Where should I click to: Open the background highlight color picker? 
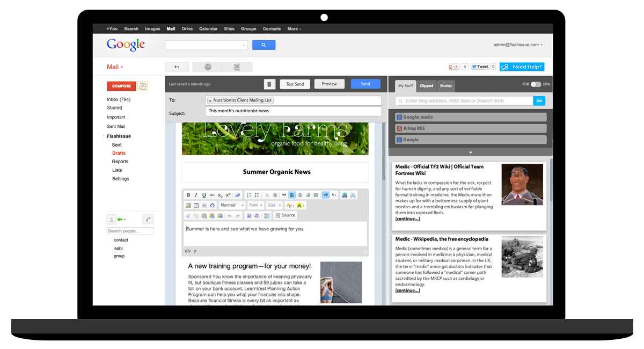pyautogui.click(x=301, y=205)
